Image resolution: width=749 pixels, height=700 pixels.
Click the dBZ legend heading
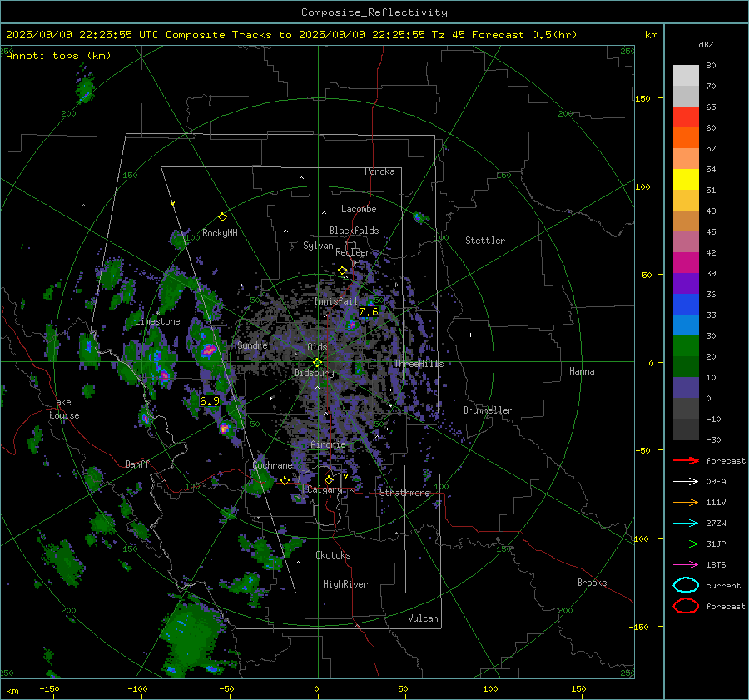706,45
